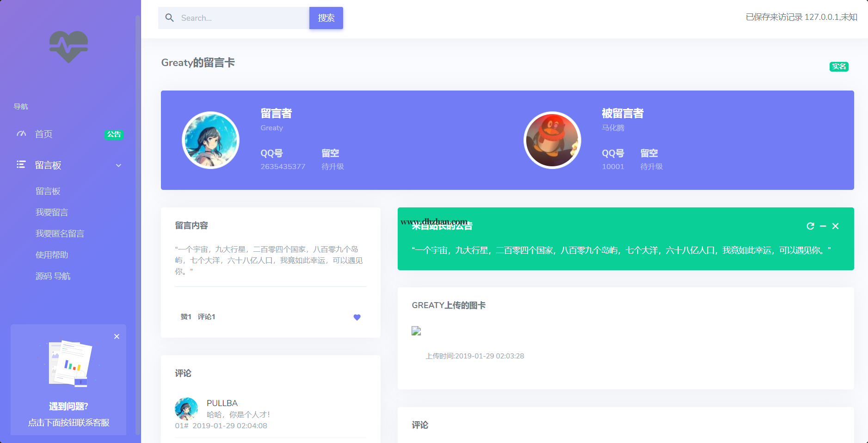Click Greaty's anime avatar in the banner
The image size is (868, 443).
click(x=211, y=140)
